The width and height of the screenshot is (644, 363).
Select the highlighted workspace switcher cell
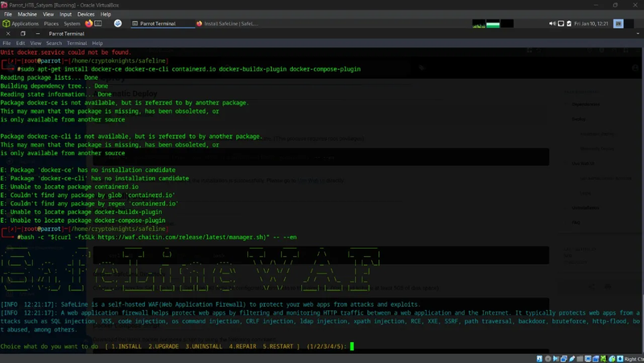click(618, 24)
